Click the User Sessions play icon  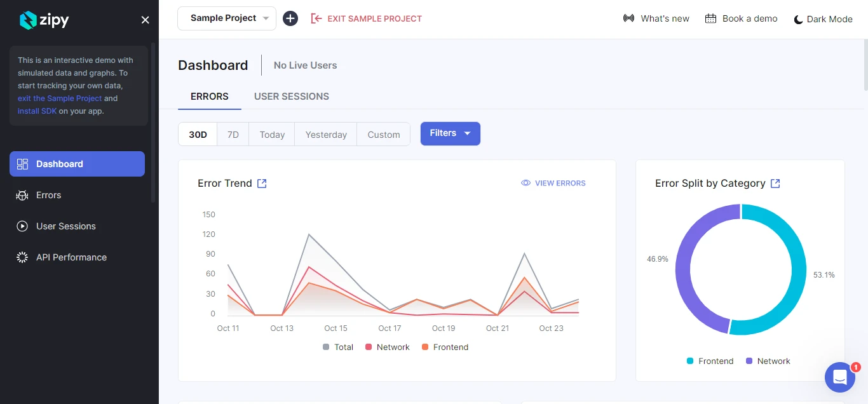(22, 226)
